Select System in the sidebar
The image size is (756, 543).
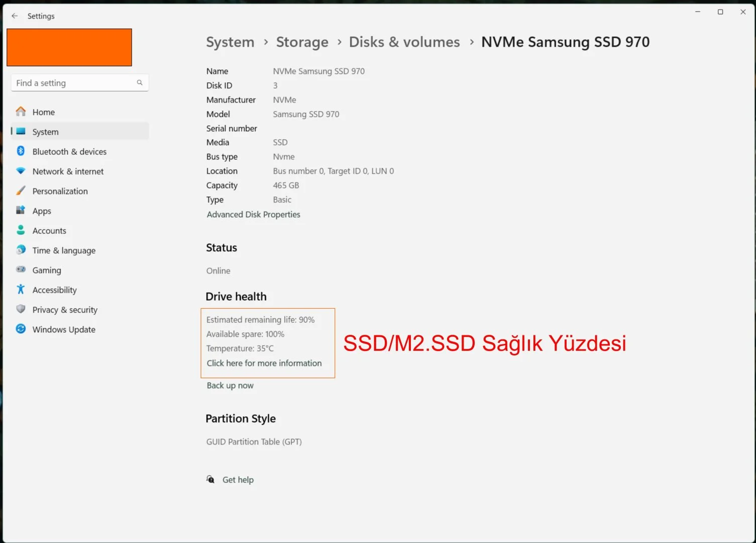(80, 132)
